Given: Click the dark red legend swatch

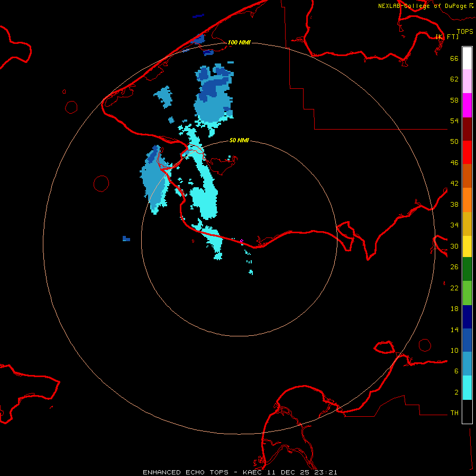Looking at the screenshot, I should [x=467, y=129].
